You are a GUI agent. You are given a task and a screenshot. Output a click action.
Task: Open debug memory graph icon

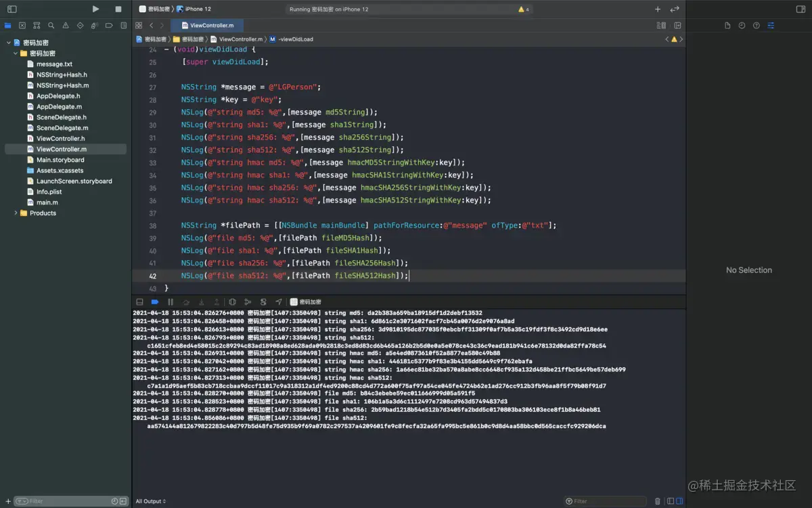click(x=248, y=301)
